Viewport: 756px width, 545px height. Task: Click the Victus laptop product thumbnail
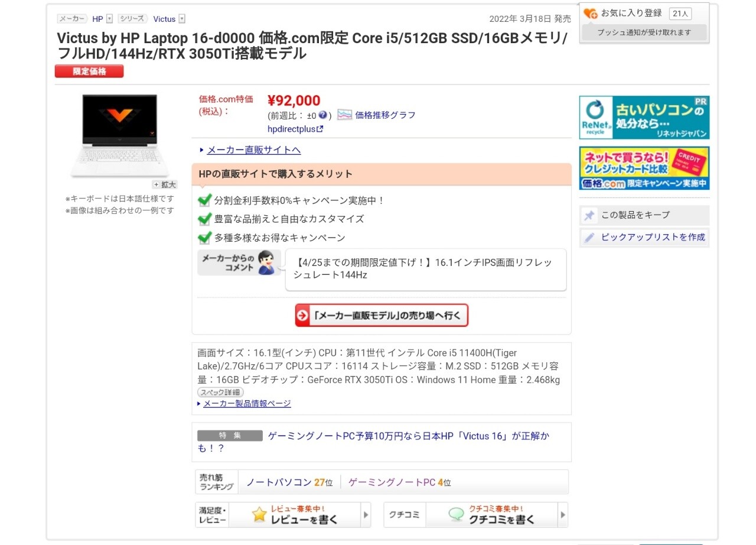click(x=119, y=135)
